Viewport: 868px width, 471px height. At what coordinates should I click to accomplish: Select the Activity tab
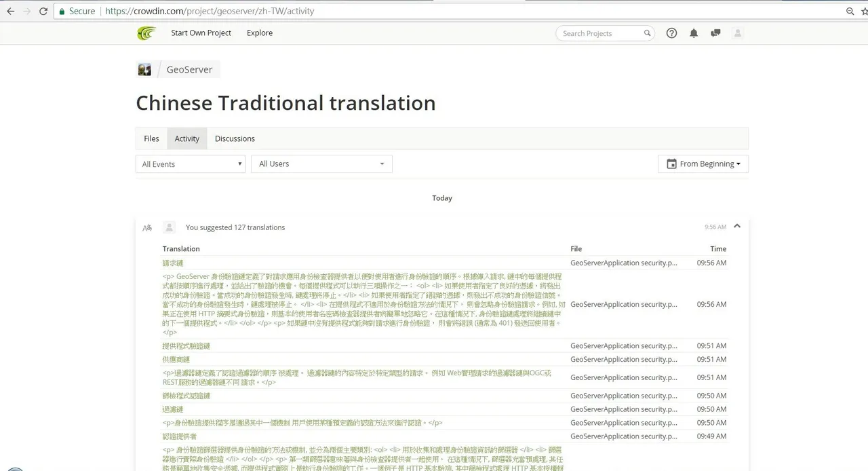pyautogui.click(x=187, y=138)
